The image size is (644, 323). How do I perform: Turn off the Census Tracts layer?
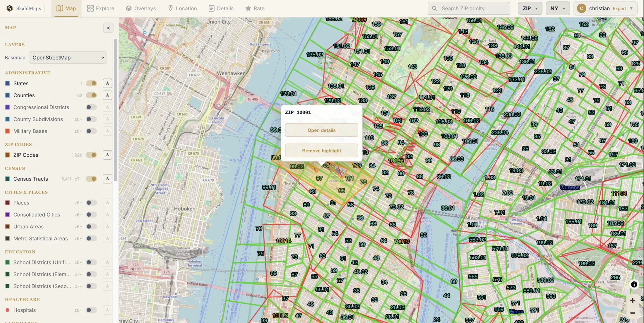91,179
